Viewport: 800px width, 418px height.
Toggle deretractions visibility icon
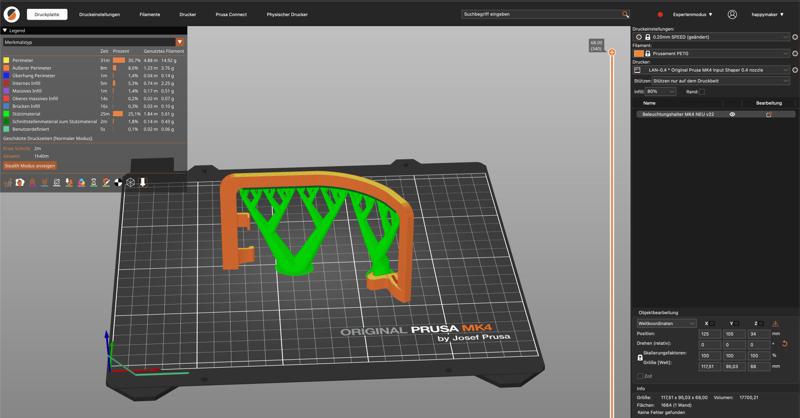click(x=44, y=182)
